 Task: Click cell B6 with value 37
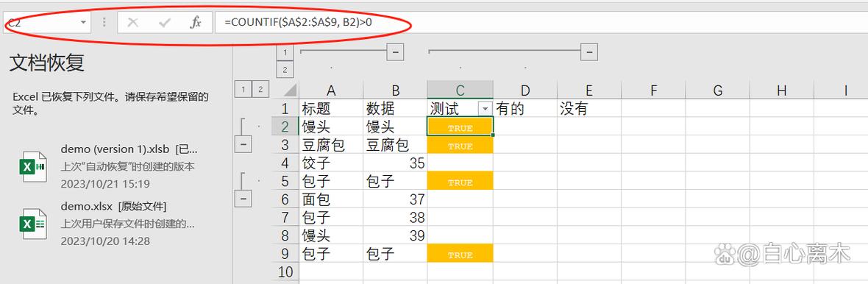(395, 199)
